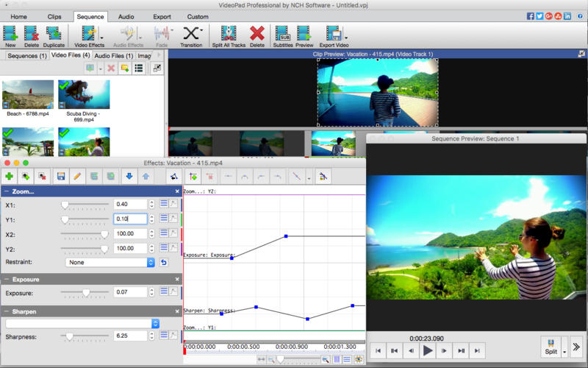Click the save effect chain floppy icon
The height and width of the screenshot is (368, 588).
(x=61, y=177)
